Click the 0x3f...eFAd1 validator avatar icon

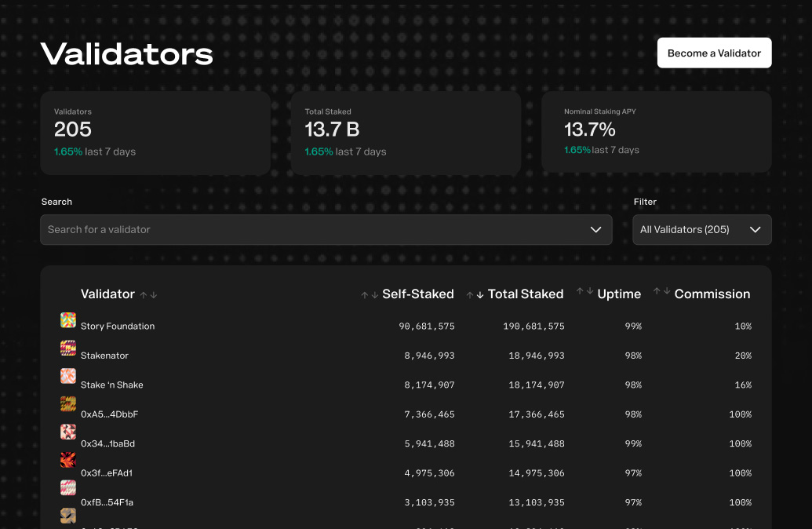click(68, 460)
